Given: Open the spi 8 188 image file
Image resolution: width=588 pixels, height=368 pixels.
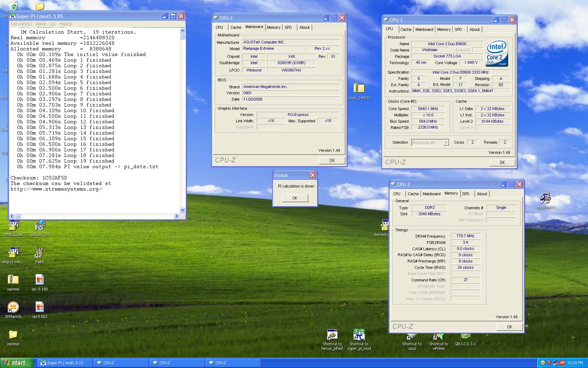Looking at the screenshot, I should 40,282.
